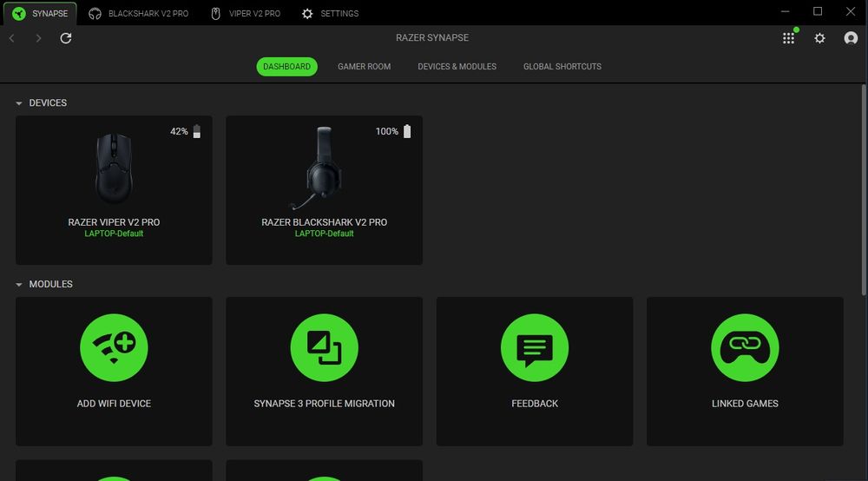Go forward with the right arrow
The height and width of the screenshot is (481, 868).
click(x=38, y=38)
